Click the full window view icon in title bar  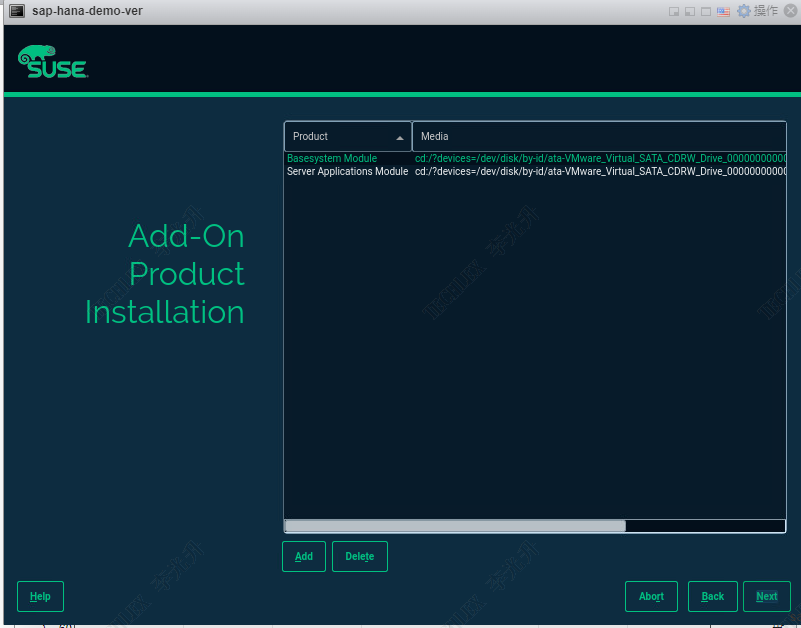point(706,11)
